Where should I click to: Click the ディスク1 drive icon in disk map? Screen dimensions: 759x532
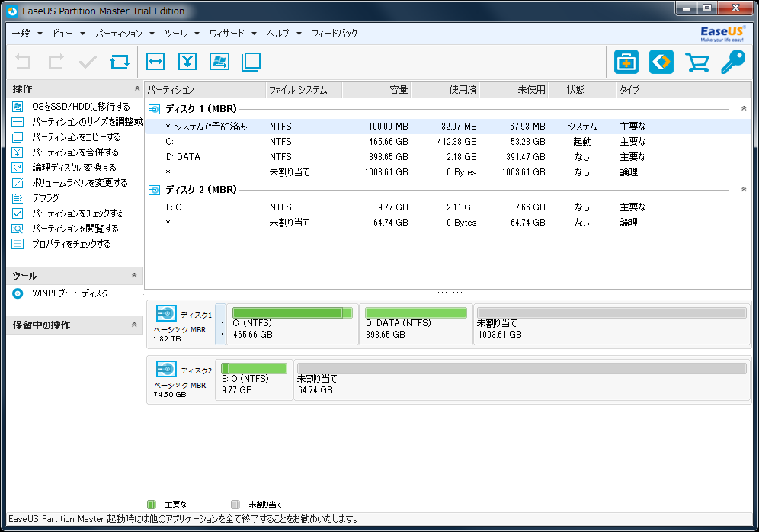(x=166, y=314)
